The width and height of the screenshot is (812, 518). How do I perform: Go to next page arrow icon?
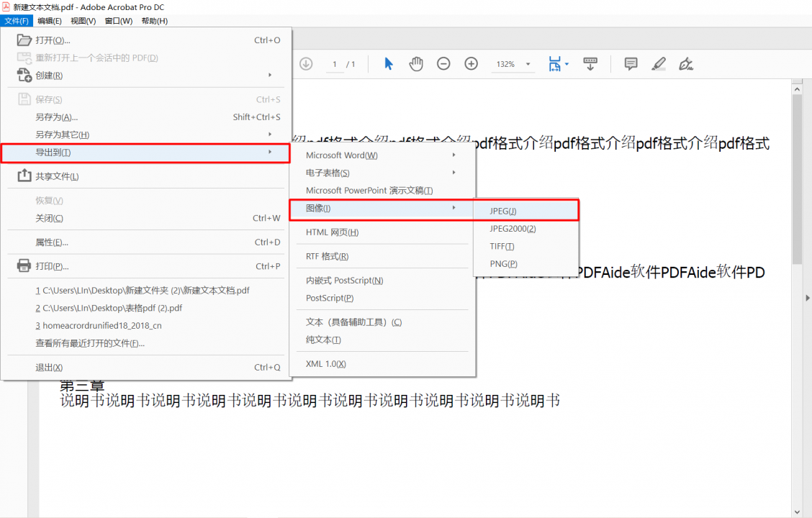(306, 63)
